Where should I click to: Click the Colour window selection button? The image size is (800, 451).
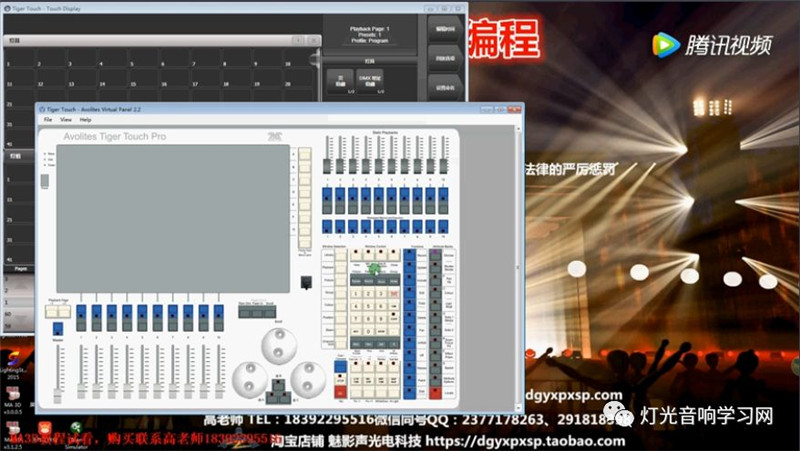341,305
